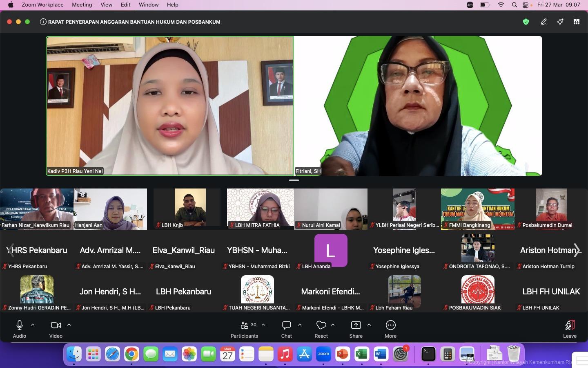Go to next page of participants
The width and height of the screenshot is (588, 368).
(577, 250)
